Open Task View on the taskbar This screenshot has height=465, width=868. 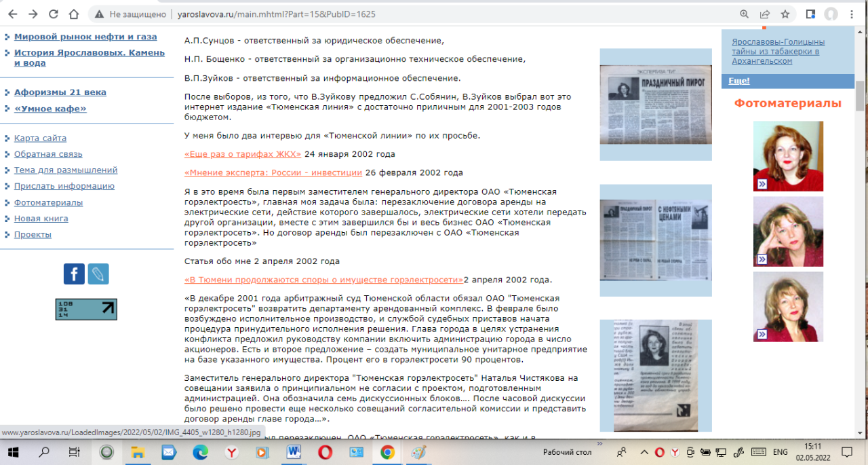pos(75,452)
